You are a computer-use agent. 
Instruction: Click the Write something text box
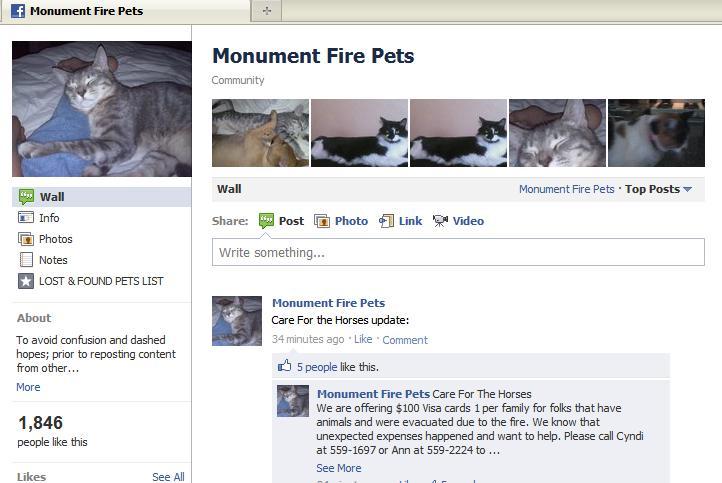click(x=458, y=252)
